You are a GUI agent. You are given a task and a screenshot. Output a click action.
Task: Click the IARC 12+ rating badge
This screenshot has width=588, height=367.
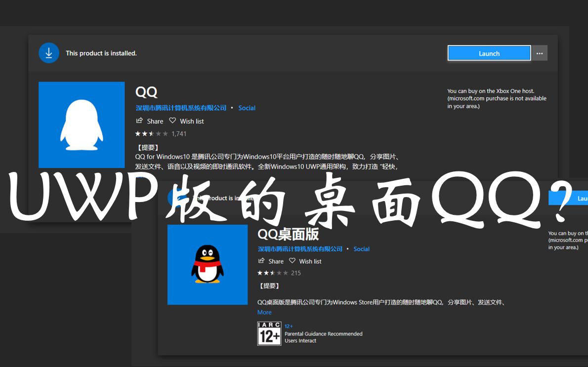[x=269, y=333]
